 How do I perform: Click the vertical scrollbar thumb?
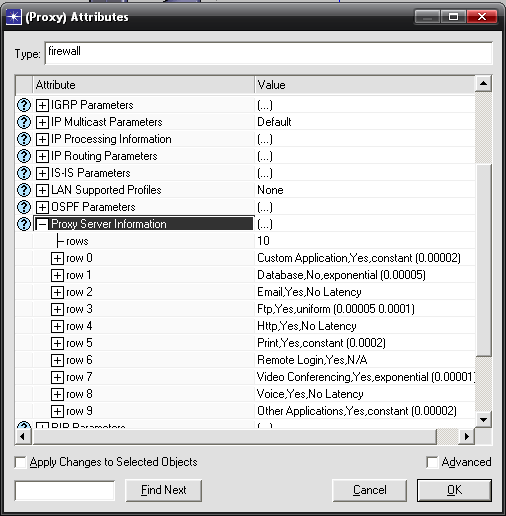tap(483, 260)
